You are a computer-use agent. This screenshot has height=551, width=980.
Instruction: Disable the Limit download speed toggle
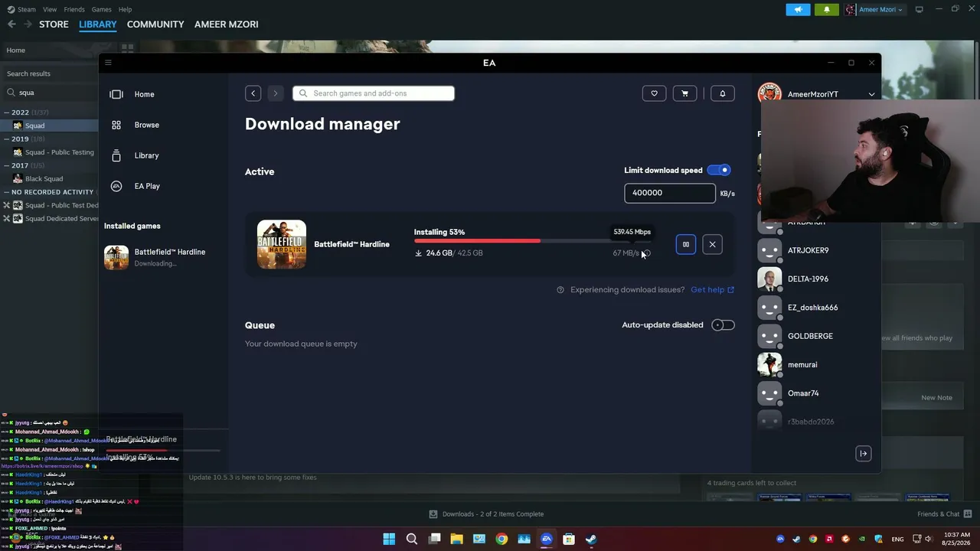720,170
